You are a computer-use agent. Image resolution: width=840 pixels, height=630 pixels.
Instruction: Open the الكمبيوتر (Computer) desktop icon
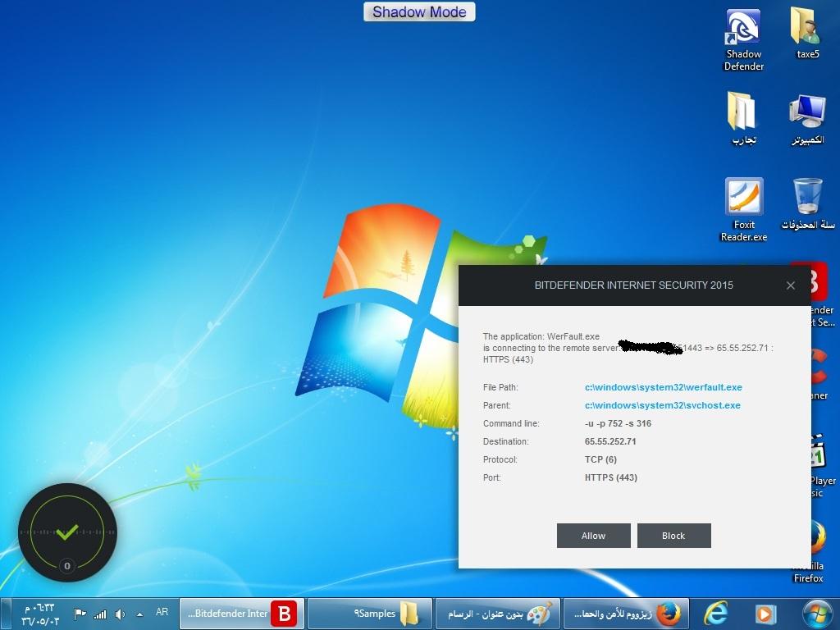point(807,119)
